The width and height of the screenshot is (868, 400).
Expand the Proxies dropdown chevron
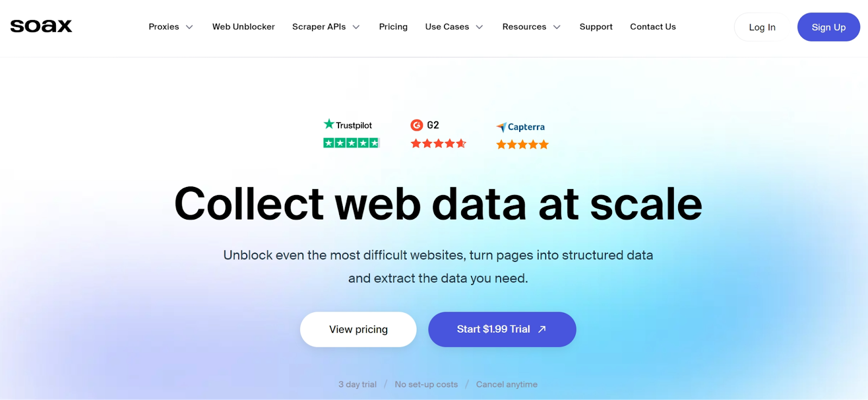(189, 27)
